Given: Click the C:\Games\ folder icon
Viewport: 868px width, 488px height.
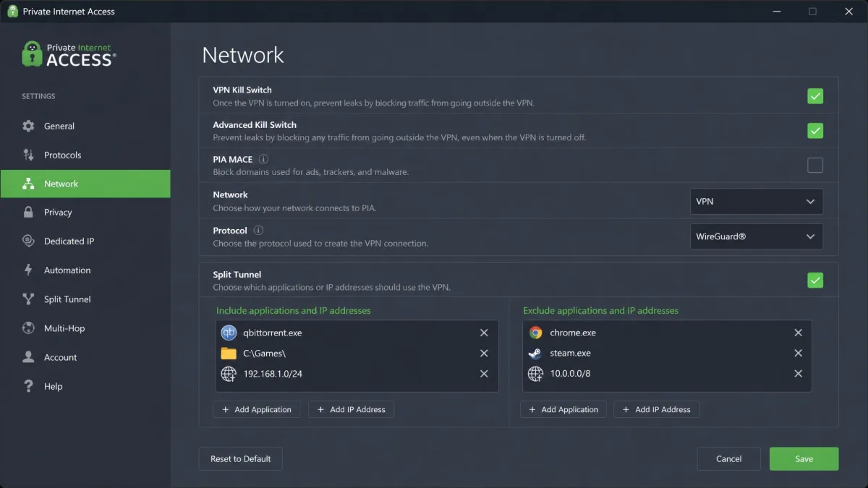Looking at the screenshot, I should point(229,354).
